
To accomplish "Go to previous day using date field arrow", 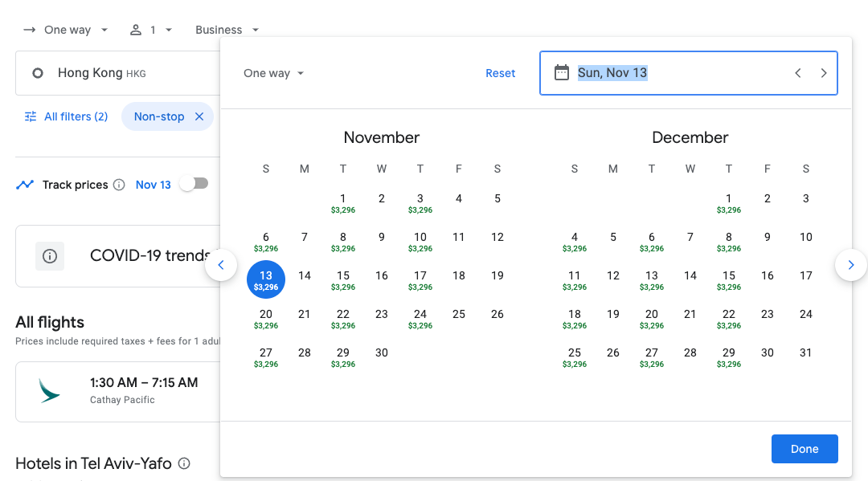I will click(x=798, y=73).
